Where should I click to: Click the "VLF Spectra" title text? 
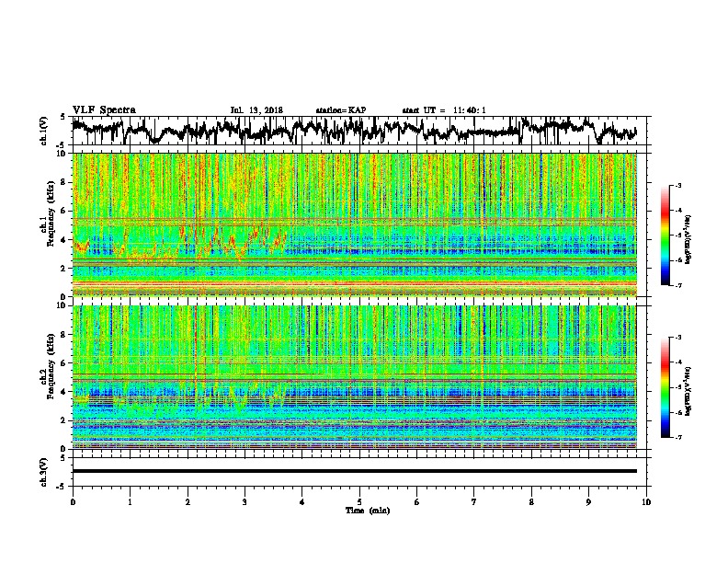104,110
